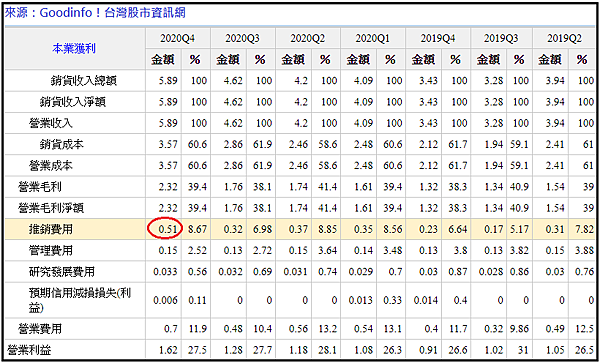Select the 2020Q2 column header

pos(308,38)
